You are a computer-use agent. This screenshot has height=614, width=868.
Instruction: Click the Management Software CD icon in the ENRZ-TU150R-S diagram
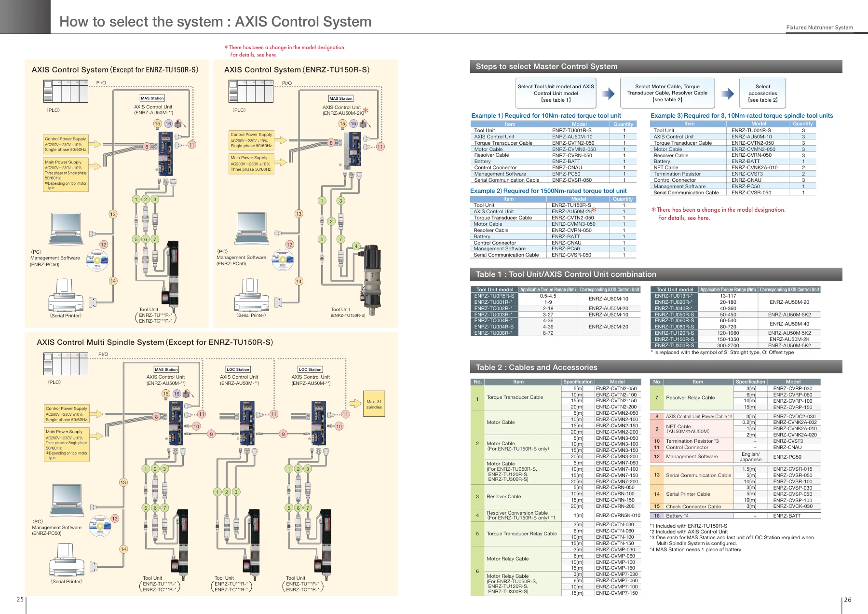[283, 260]
